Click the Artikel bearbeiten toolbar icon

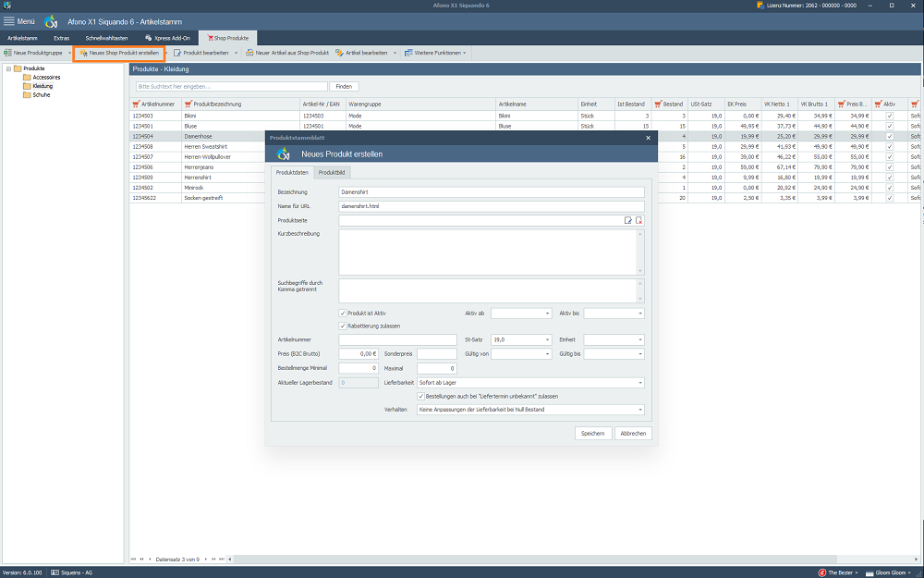pos(339,53)
